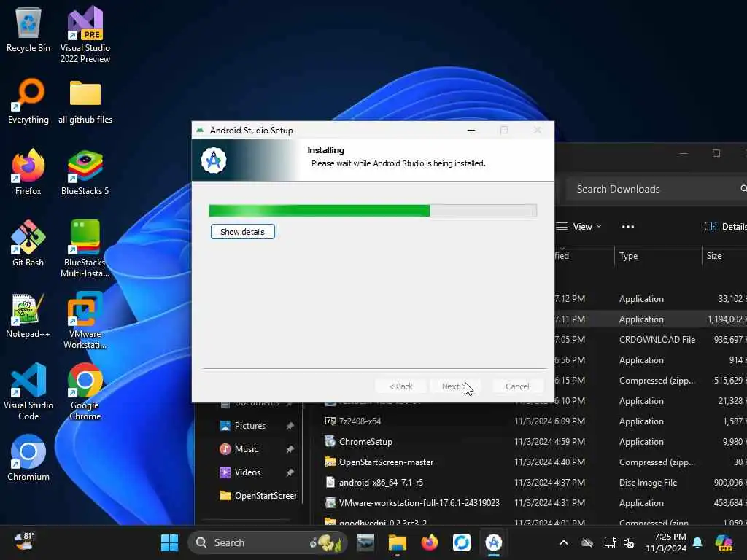
Task: Minimize the Android Studio Setup window
Action: [x=471, y=130]
